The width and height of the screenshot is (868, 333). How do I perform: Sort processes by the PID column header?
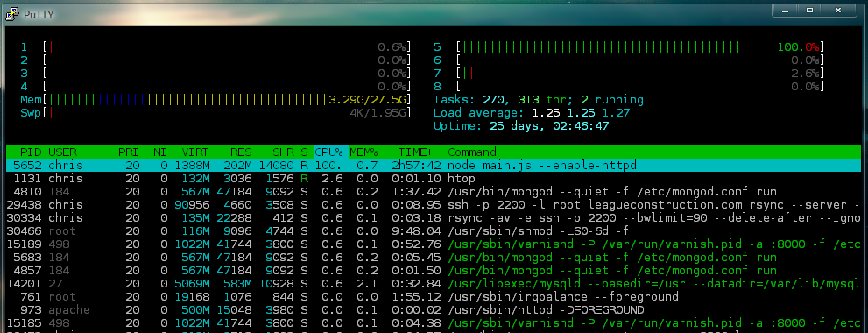coord(31,152)
